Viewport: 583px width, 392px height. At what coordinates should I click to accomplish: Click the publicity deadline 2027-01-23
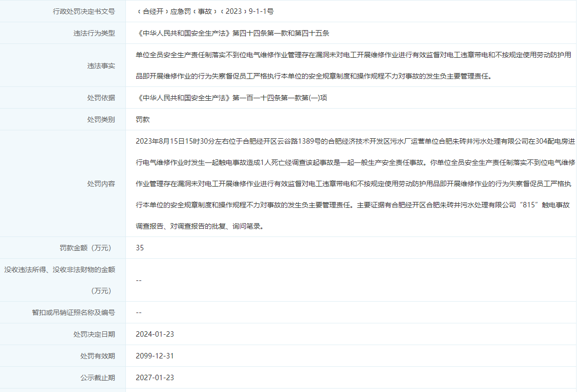click(x=155, y=378)
